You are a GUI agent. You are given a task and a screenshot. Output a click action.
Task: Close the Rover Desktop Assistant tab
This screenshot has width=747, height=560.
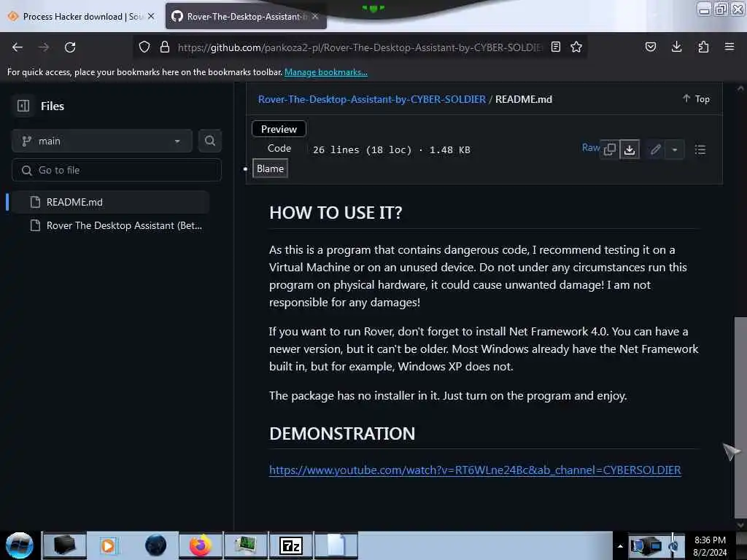click(315, 17)
